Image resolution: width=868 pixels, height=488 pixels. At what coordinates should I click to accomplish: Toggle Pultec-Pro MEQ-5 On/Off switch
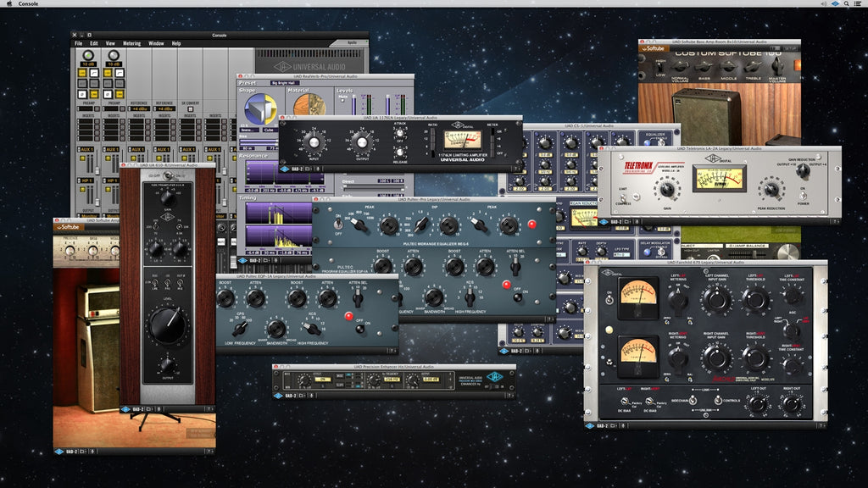coord(337,224)
